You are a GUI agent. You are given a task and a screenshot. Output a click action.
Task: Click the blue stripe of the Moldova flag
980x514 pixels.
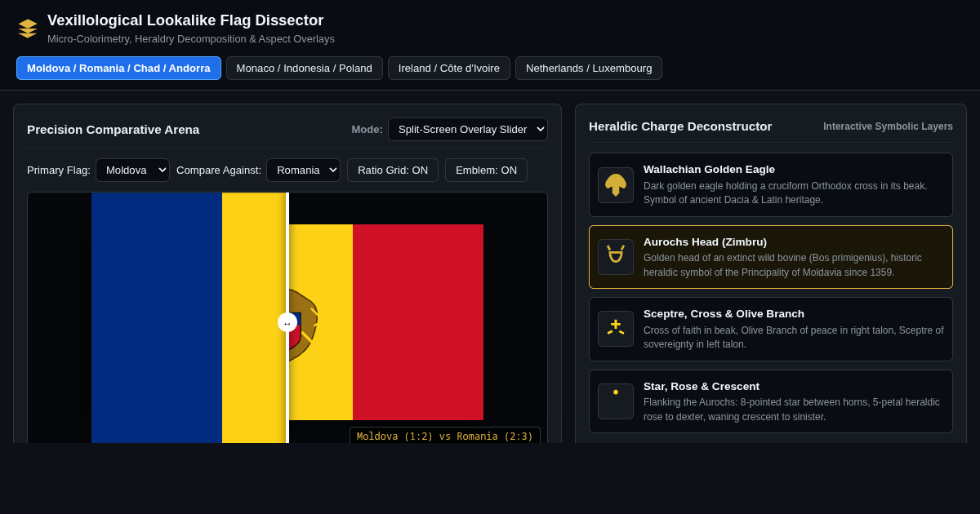pyautogui.click(x=157, y=318)
